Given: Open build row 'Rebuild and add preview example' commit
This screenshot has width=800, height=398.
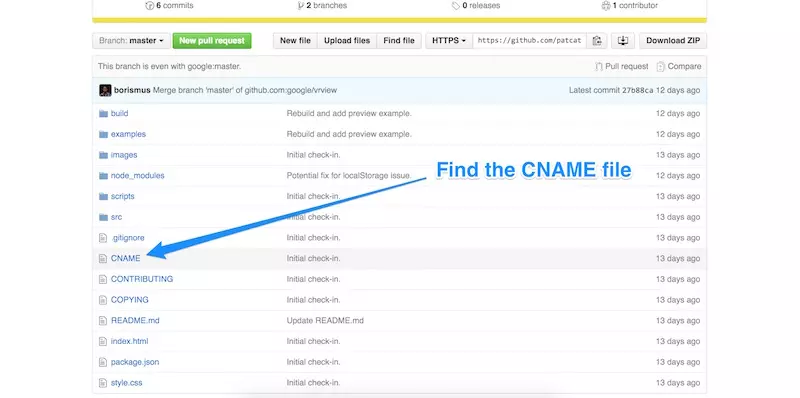Looking at the screenshot, I should [349, 113].
